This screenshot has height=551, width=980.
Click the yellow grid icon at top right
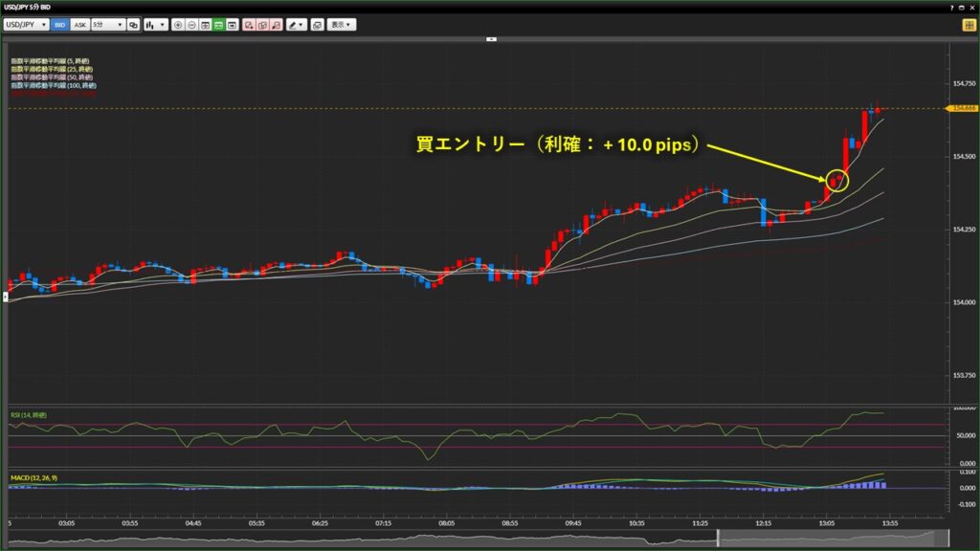[969, 24]
